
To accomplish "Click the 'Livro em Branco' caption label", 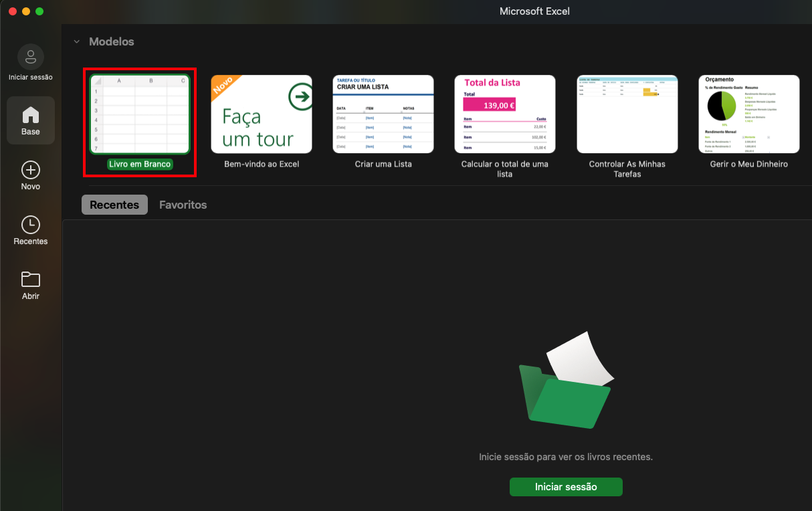I will pos(140,164).
